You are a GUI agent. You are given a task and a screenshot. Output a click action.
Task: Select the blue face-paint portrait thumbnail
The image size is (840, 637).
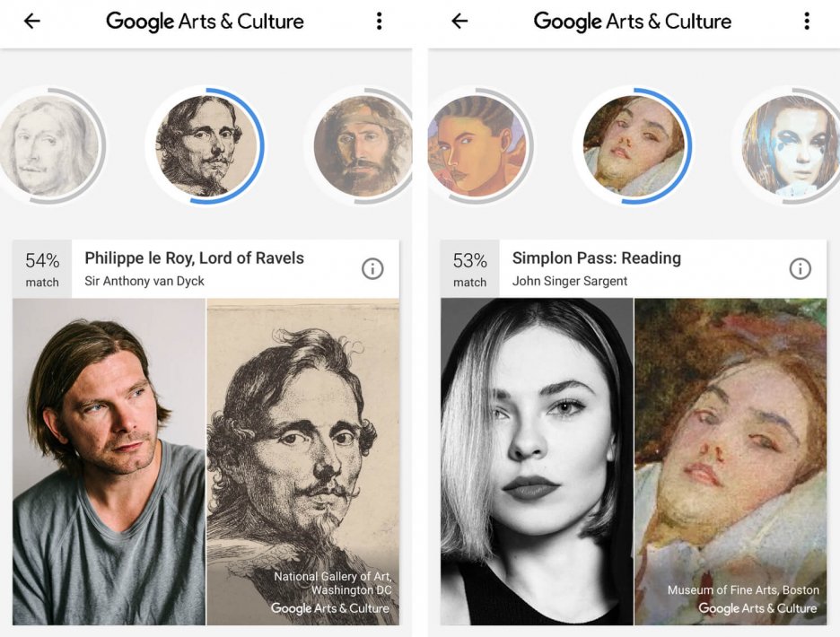(790, 145)
